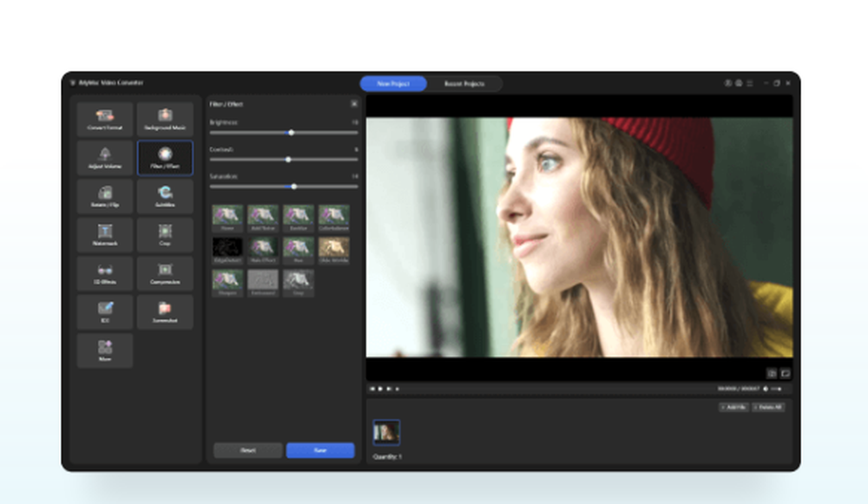Switch to the New Project tab
868x504 pixels.
click(x=393, y=83)
